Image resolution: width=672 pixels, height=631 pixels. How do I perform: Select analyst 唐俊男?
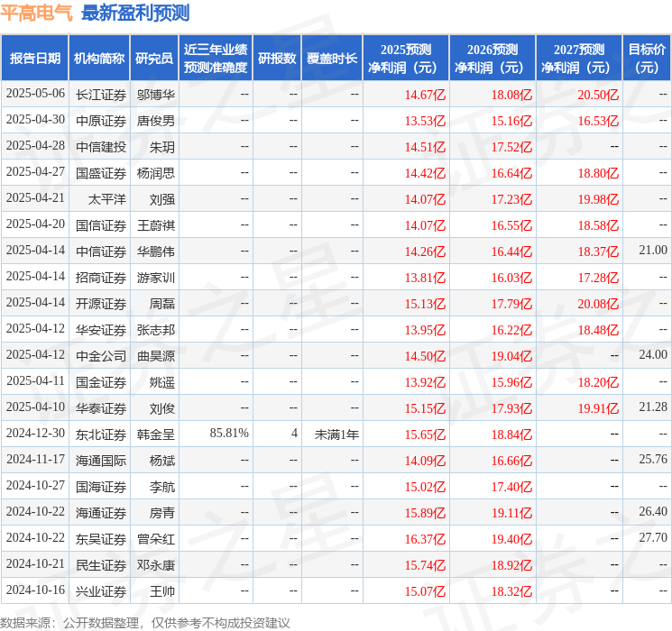[155, 121]
